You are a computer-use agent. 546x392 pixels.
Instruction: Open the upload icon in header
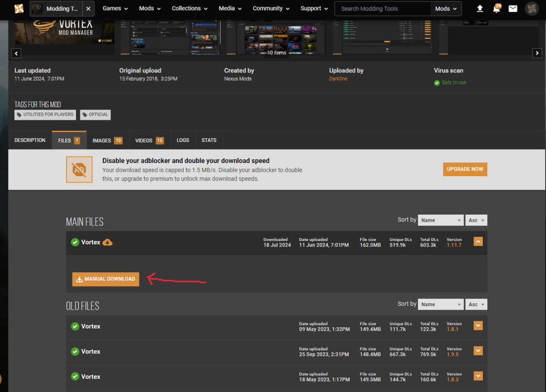pos(480,9)
